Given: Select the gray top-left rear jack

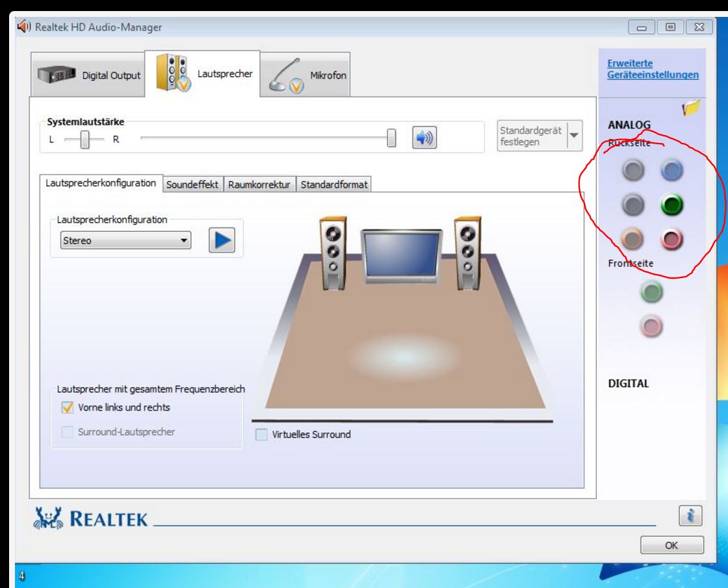Looking at the screenshot, I should pos(633,170).
